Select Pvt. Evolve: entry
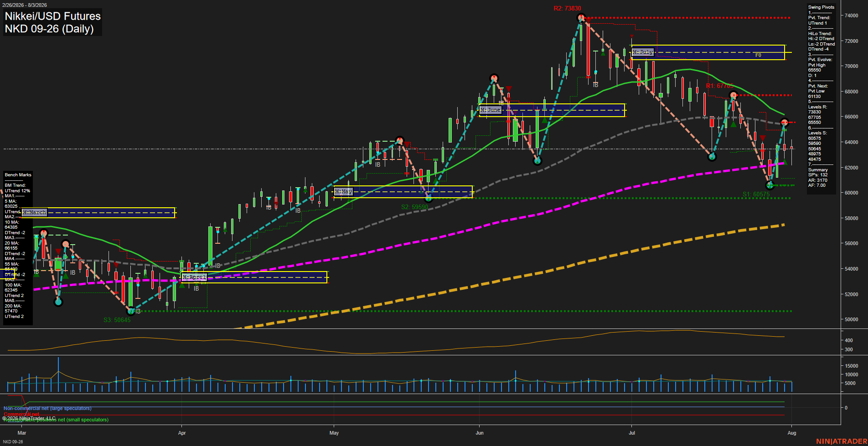Viewport: 868px width, 446px height. [820, 60]
